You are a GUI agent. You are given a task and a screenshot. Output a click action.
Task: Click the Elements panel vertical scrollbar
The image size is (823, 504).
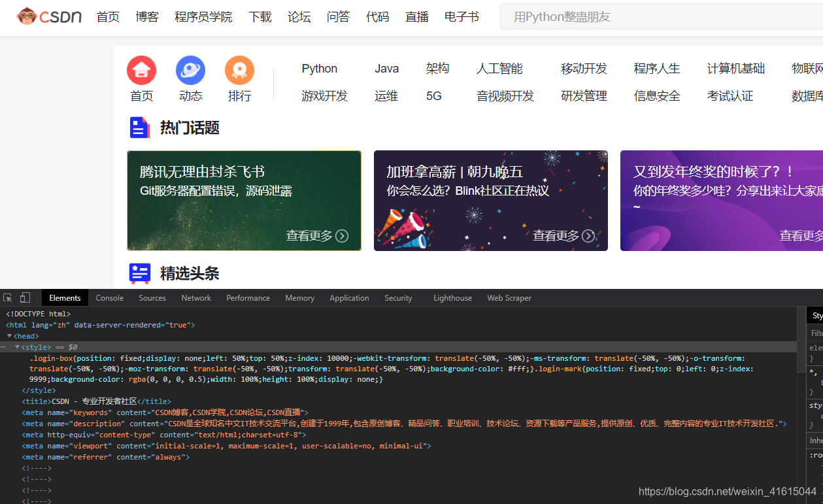[x=801, y=340]
